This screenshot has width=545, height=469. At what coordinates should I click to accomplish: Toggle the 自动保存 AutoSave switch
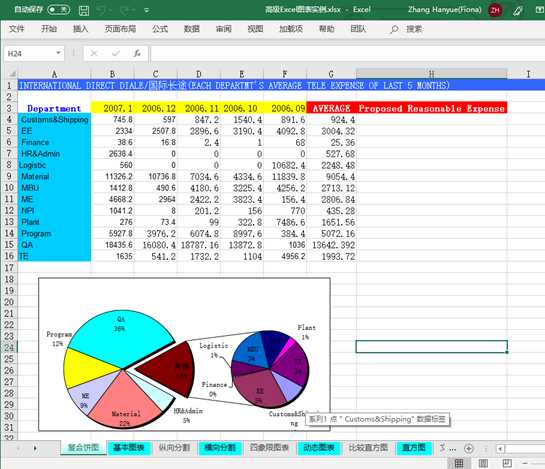point(58,9)
